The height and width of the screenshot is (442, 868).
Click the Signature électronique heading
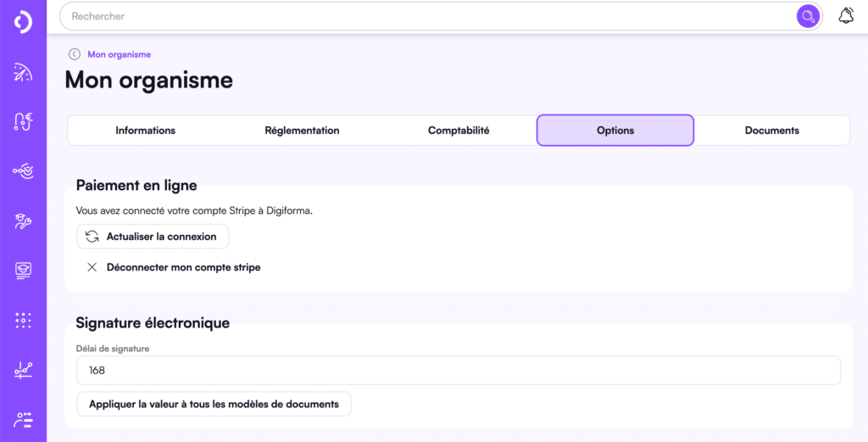pos(153,322)
